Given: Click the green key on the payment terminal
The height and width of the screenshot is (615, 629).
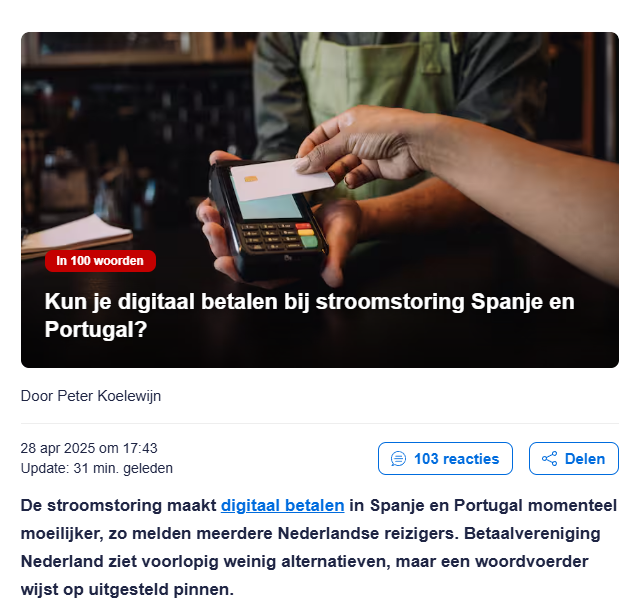Looking at the screenshot, I should pyautogui.click(x=309, y=242).
